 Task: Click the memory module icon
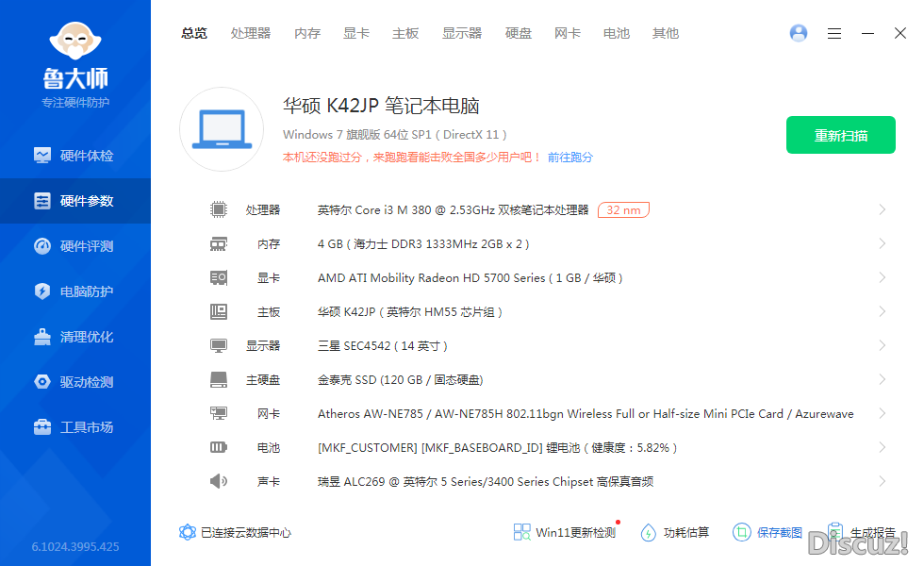pyautogui.click(x=219, y=243)
